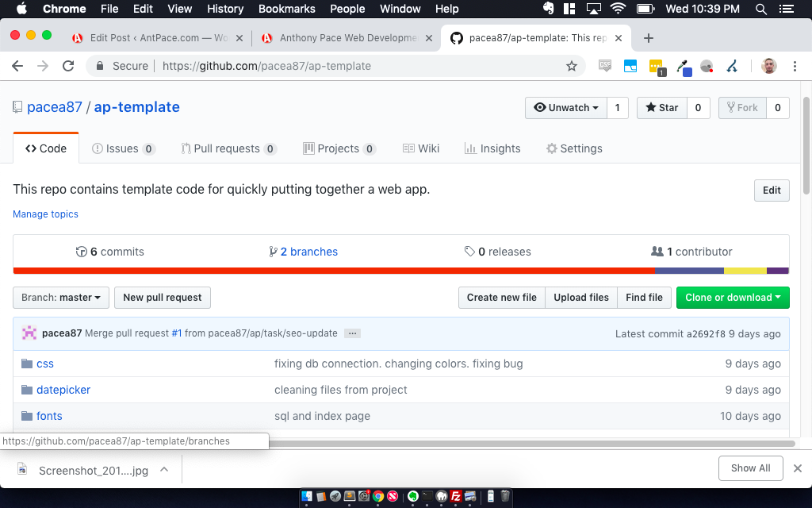This screenshot has width=812, height=508.
Task: Open the css folder
Action: (45, 364)
